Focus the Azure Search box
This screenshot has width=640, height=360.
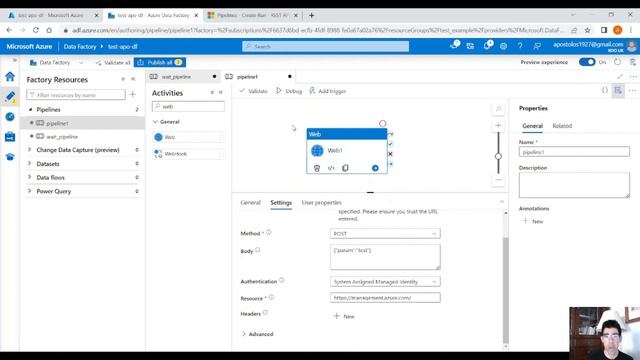[x=326, y=46]
